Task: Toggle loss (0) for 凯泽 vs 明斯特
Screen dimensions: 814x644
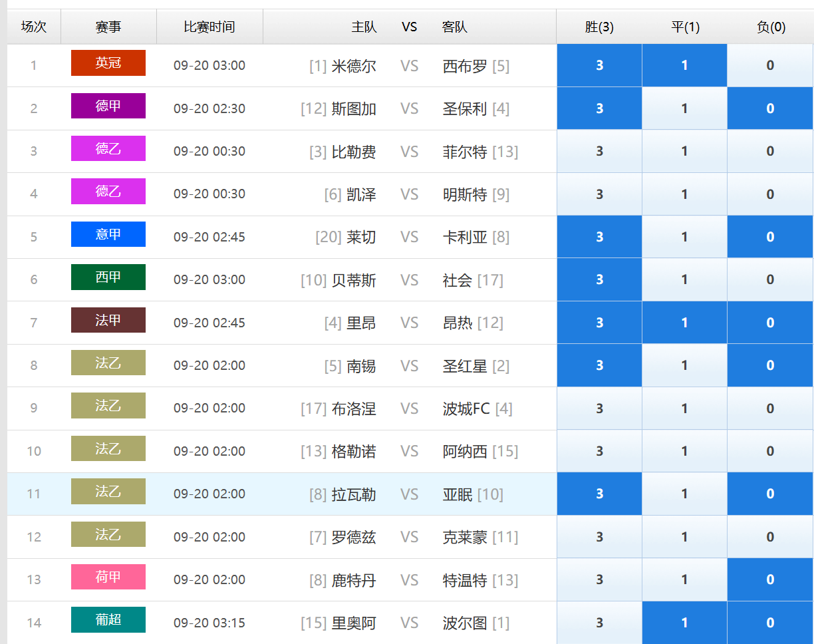Action: [769, 194]
